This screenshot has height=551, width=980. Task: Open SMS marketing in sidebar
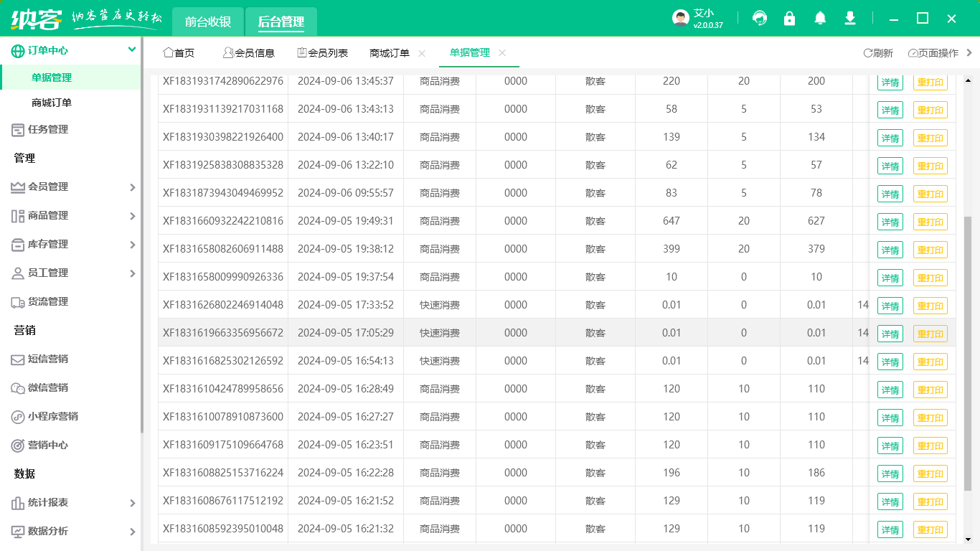[47, 359]
